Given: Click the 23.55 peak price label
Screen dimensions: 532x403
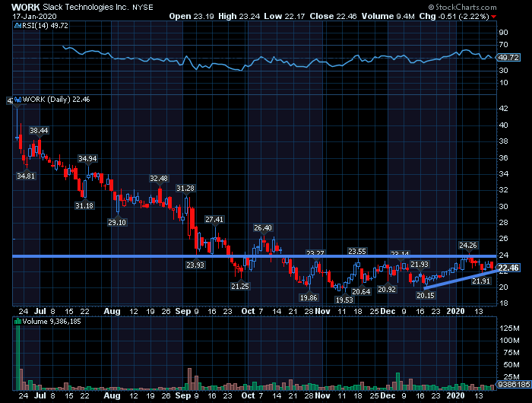Looking at the screenshot, I should point(357,251).
